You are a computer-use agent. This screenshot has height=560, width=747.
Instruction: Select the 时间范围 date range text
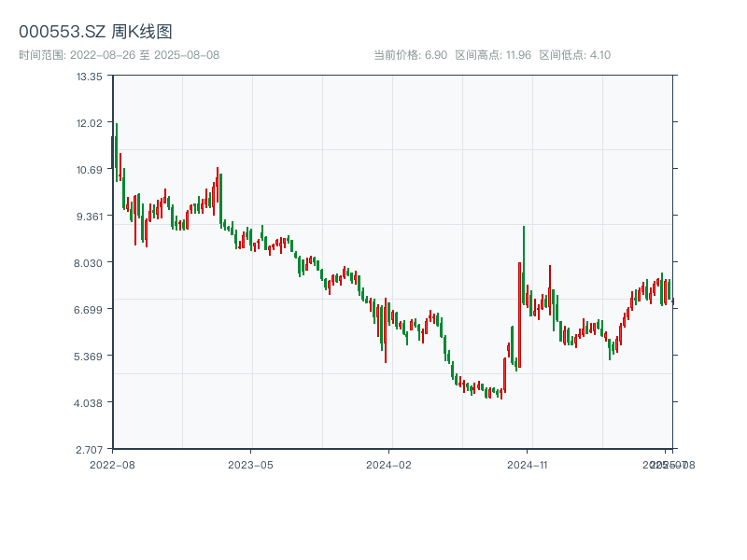119,55
